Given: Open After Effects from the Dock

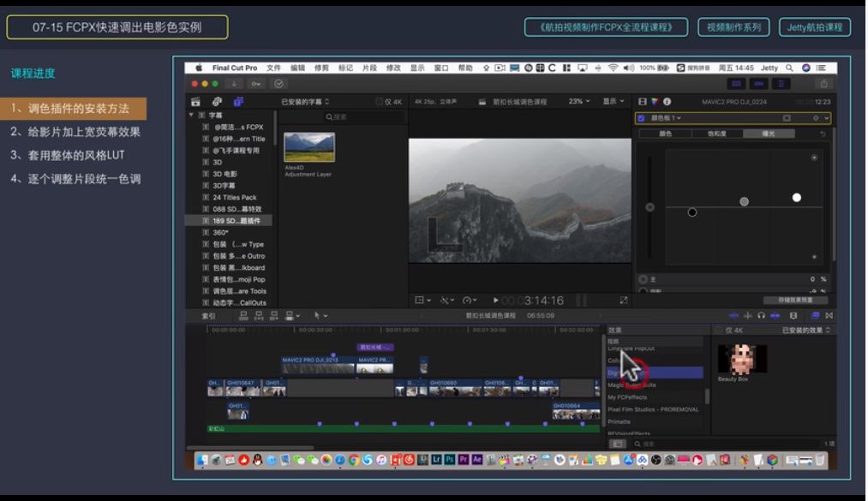Looking at the screenshot, I should tap(476, 460).
